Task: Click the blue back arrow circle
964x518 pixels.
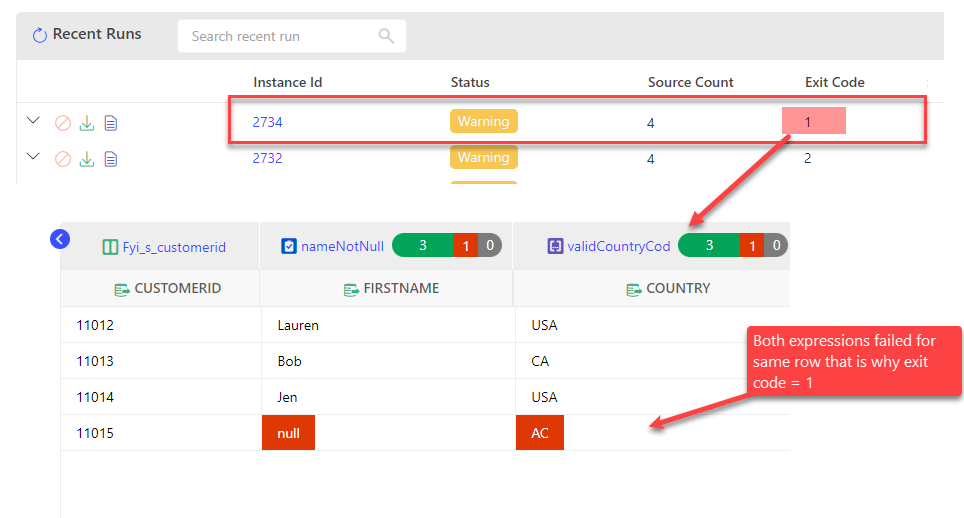Action: 59,239
